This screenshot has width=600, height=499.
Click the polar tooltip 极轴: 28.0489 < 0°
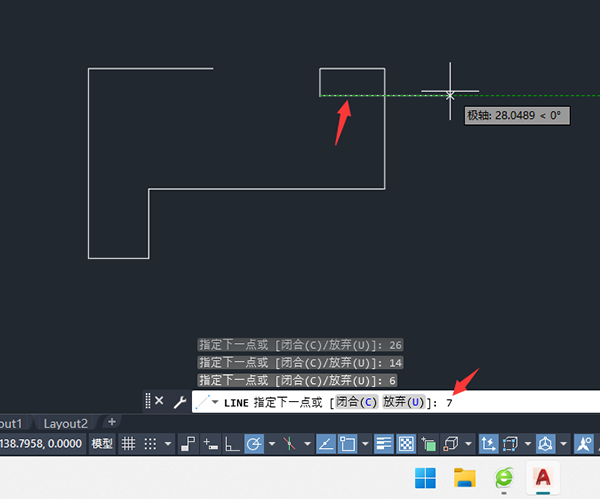click(x=517, y=116)
